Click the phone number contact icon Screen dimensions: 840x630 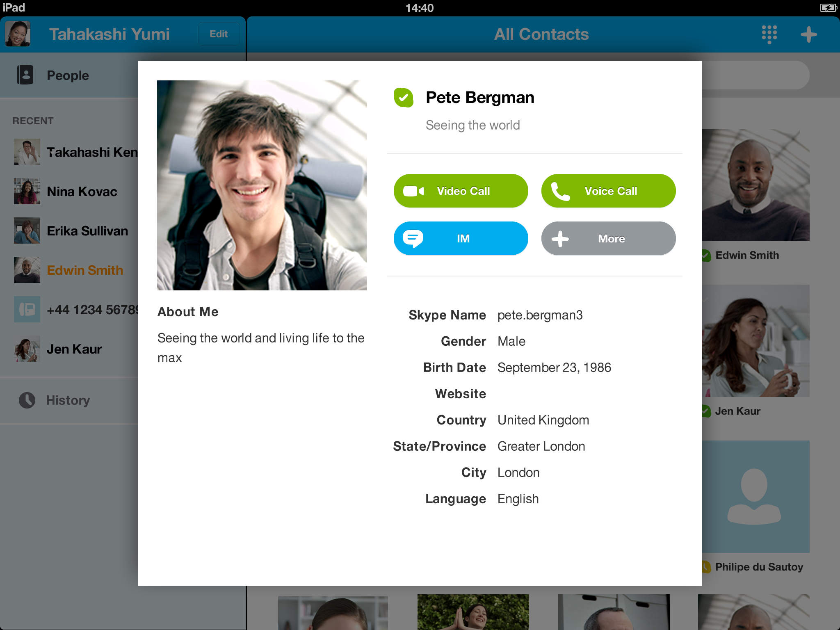click(x=27, y=309)
